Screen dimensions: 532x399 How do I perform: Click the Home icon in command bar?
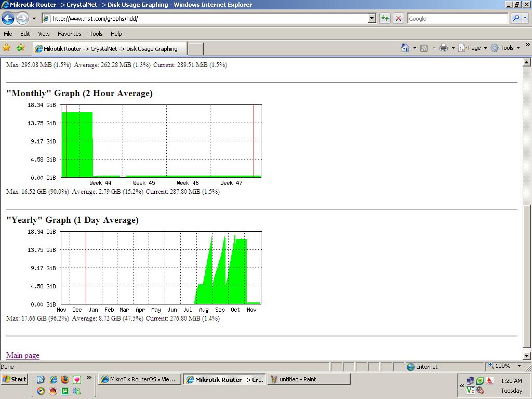pos(405,48)
